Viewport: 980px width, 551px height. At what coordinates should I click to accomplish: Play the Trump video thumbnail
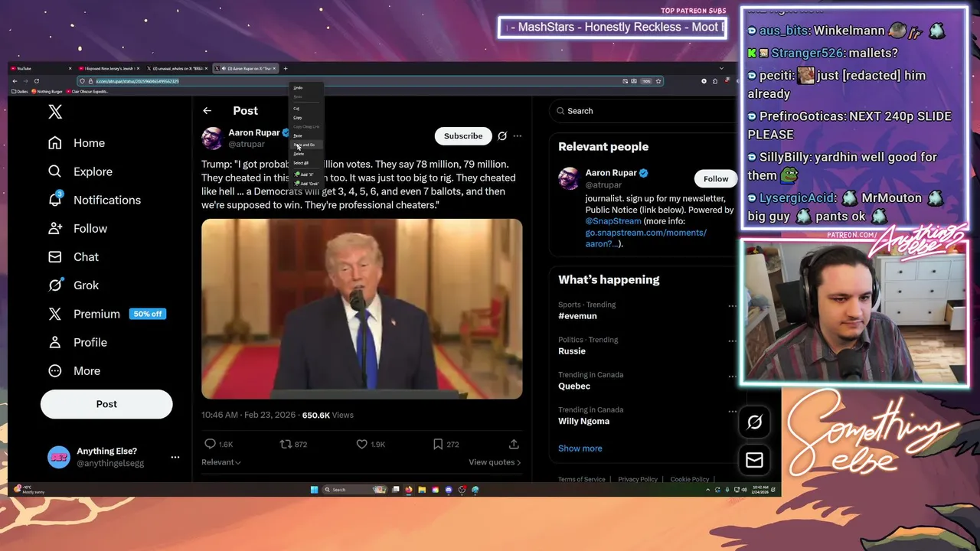362,309
